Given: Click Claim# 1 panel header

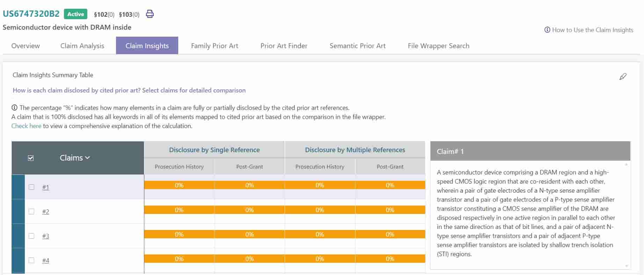Looking at the screenshot, I should (x=530, y=151).
